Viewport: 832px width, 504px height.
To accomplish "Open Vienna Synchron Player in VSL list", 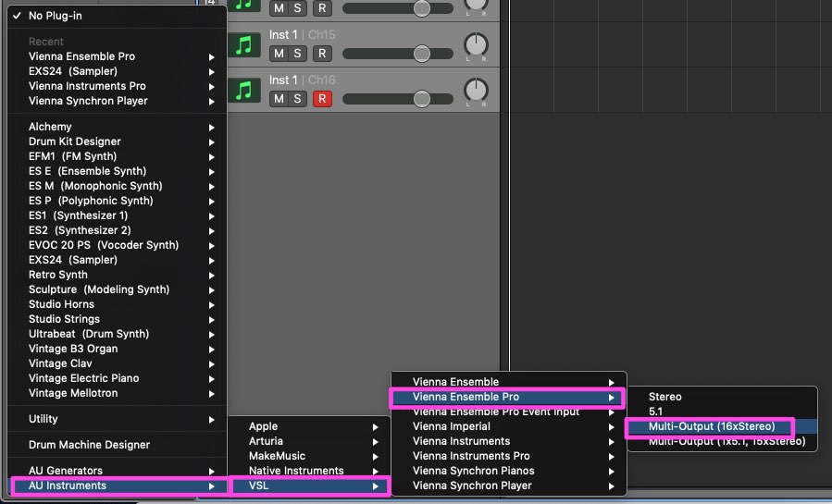I will point(509,486).
